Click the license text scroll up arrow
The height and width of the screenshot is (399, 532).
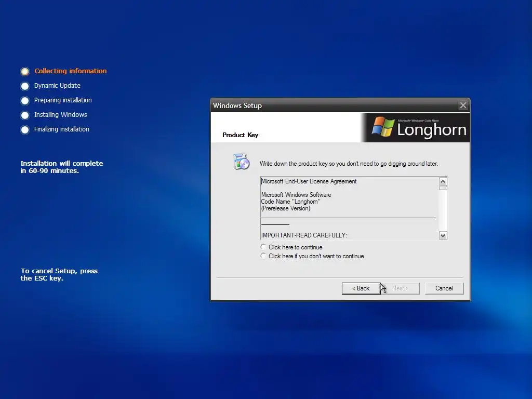pos(443,181)
